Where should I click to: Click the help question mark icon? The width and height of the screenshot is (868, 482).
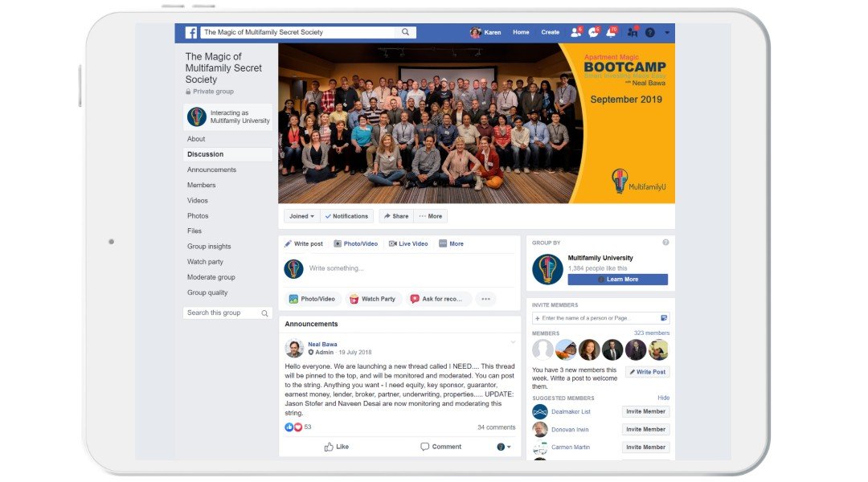coord(650,33)
